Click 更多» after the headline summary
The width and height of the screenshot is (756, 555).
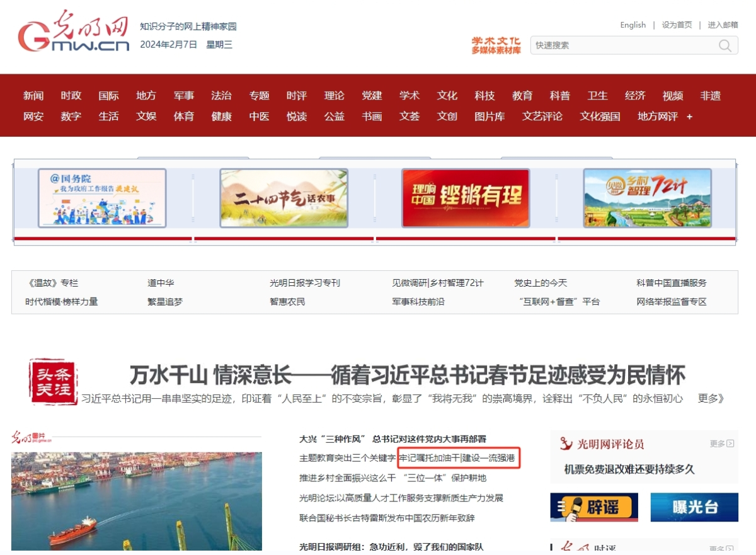[x=711, y=398]
